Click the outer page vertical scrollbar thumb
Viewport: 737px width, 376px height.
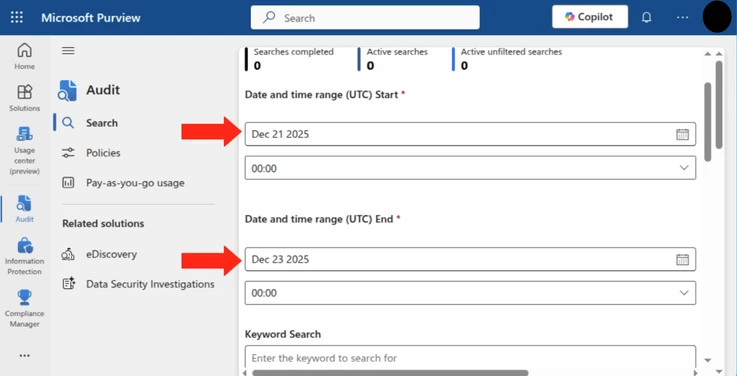(719, 104)
